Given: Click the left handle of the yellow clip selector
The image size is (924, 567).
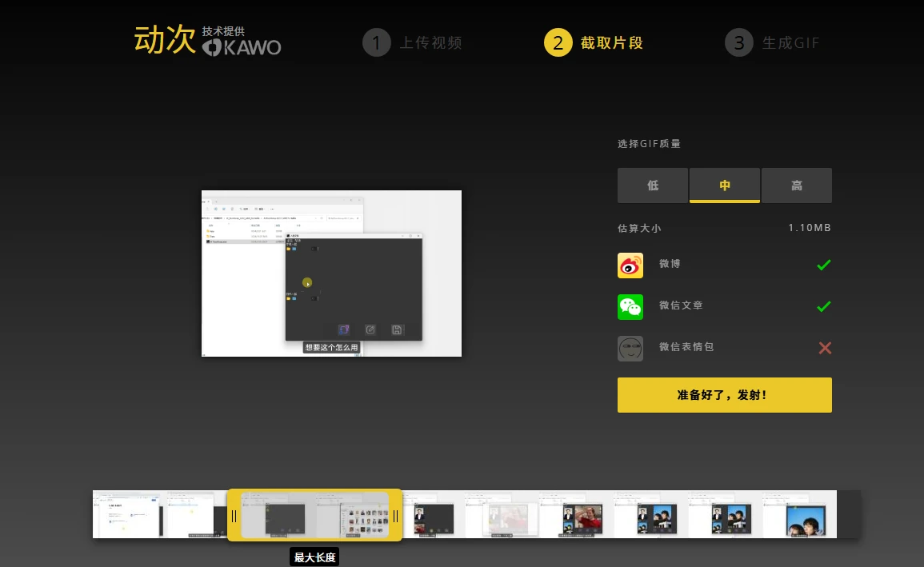Looking at the screenshot, I should point(234,516).
